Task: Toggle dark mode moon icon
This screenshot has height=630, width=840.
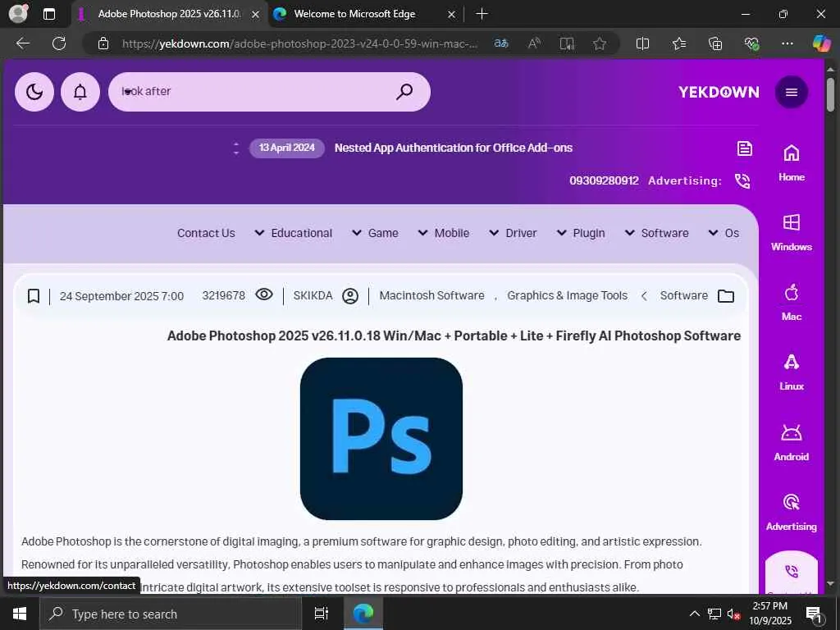Action: point(34,92)
